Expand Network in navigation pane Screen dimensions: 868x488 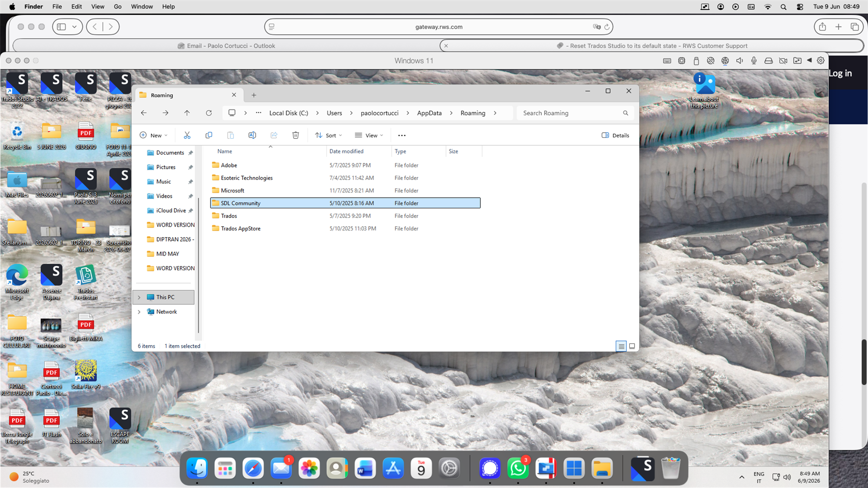(139, 312)
